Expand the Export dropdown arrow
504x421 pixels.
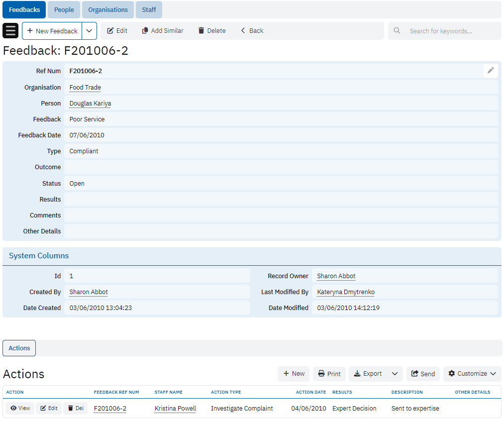[x=395, y=374]
